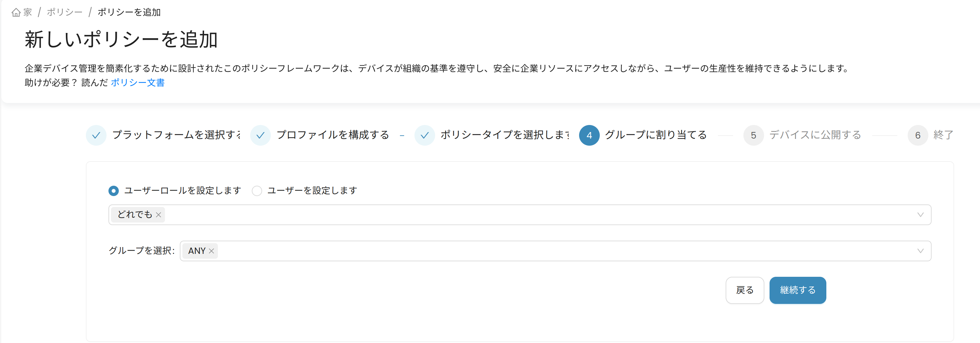Click the checkmark icon for プラットフォームを選択する step
The image size is (980, 343).
pyautogui.click(x=96, y=135)
